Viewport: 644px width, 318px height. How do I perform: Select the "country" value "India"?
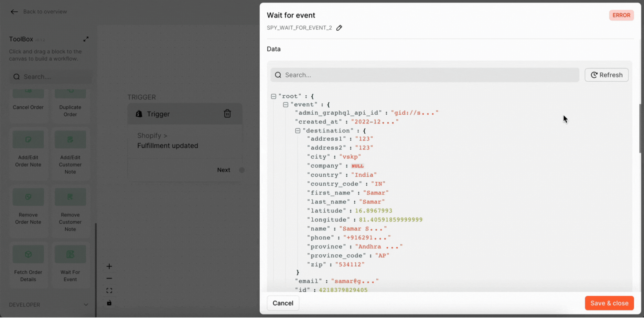(x=364, y=175)
